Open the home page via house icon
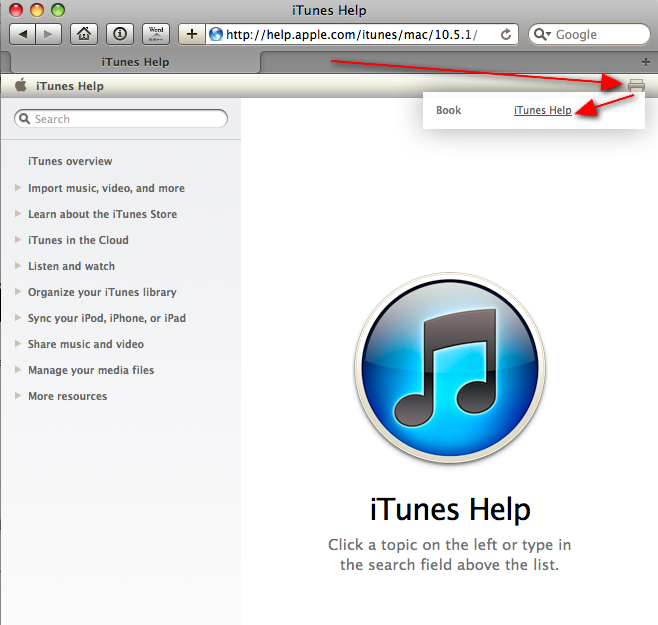658x625 pixels. pos(84,34)
